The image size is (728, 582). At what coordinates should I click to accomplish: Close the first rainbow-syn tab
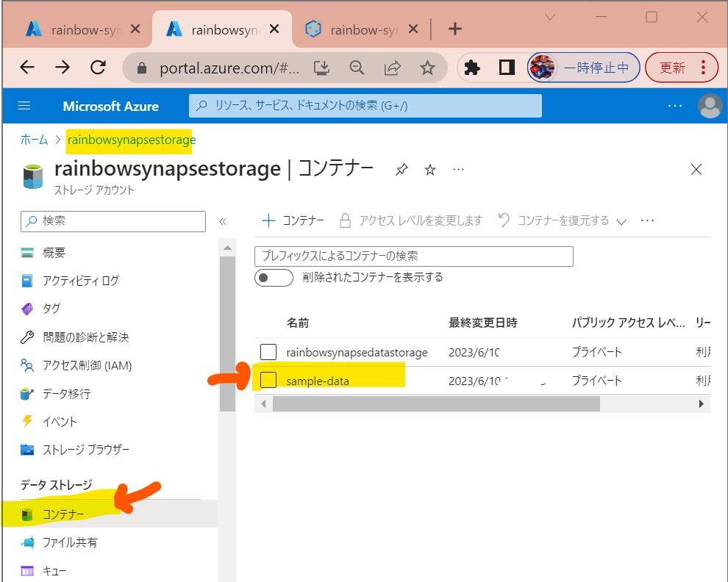[x=135, y=29]
